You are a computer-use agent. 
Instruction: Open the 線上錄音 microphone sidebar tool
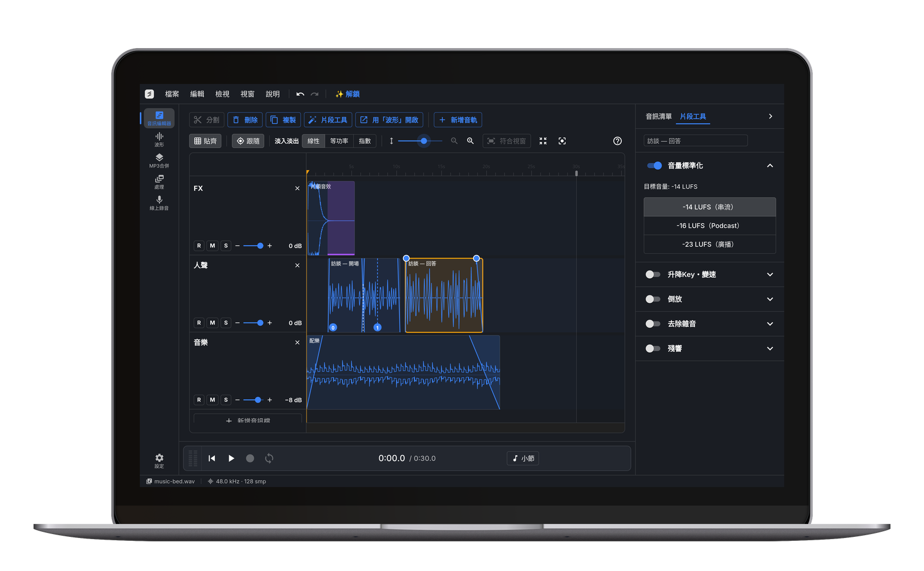pos(159,203)
